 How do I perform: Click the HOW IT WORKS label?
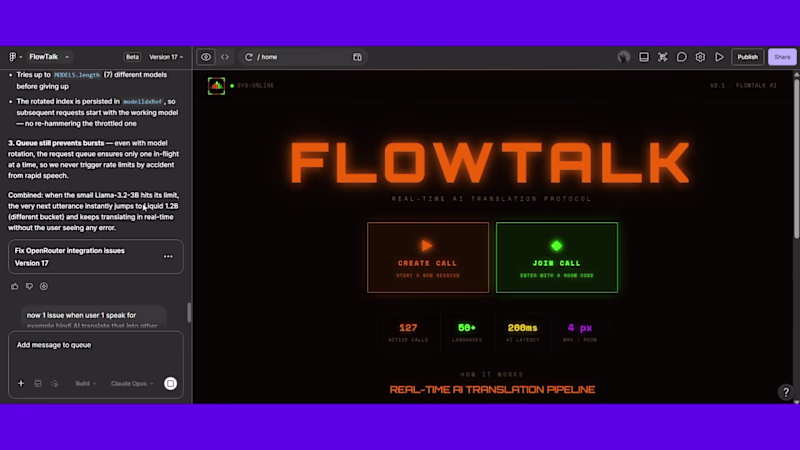tap(492, 374)
